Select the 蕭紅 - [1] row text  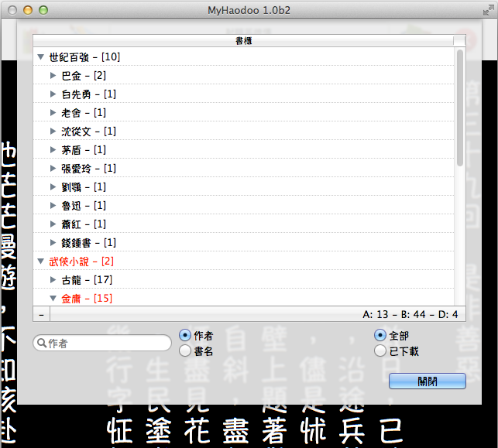(x=84, y=224)
